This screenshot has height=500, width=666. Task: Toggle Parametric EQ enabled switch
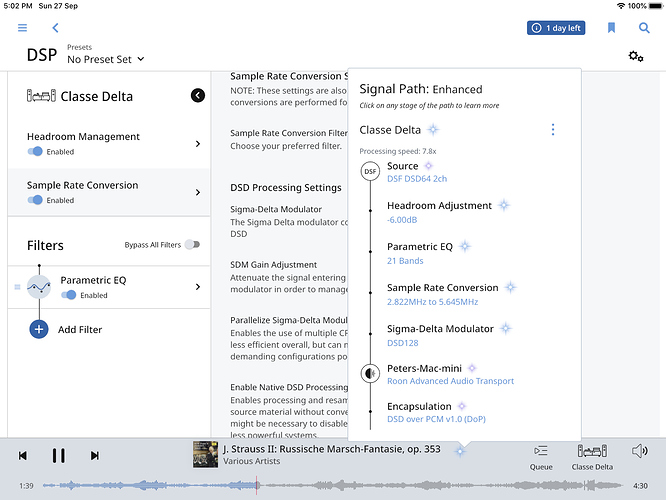68,295
